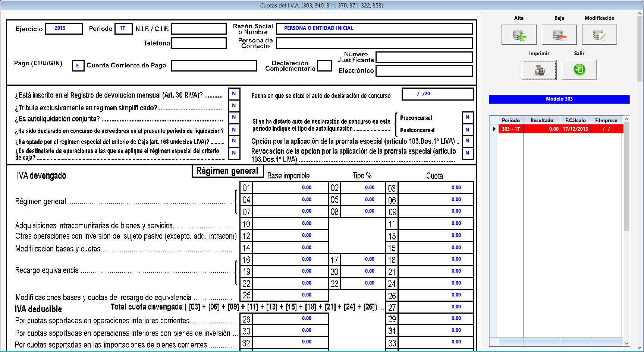The height and width of the screenshot is (352, 644).
Task: Click the Cuenta Corriente de Pago field
Action: (214, 66)
